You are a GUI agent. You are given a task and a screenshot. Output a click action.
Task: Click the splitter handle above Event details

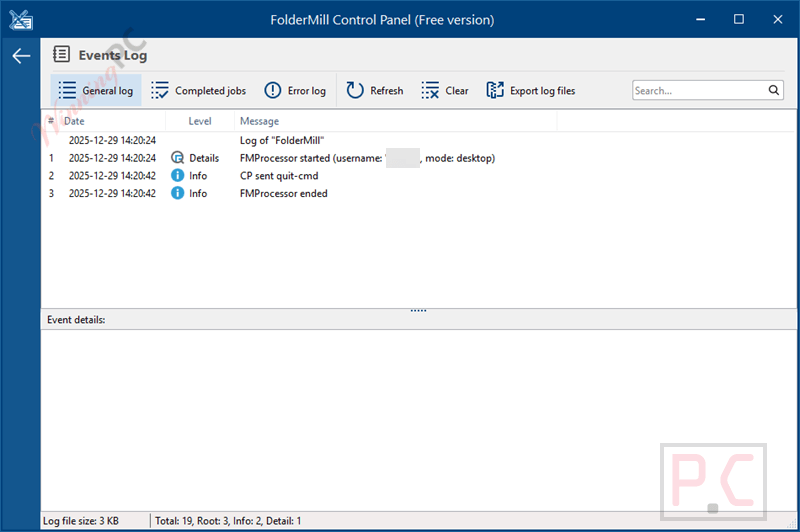(418, 310)
